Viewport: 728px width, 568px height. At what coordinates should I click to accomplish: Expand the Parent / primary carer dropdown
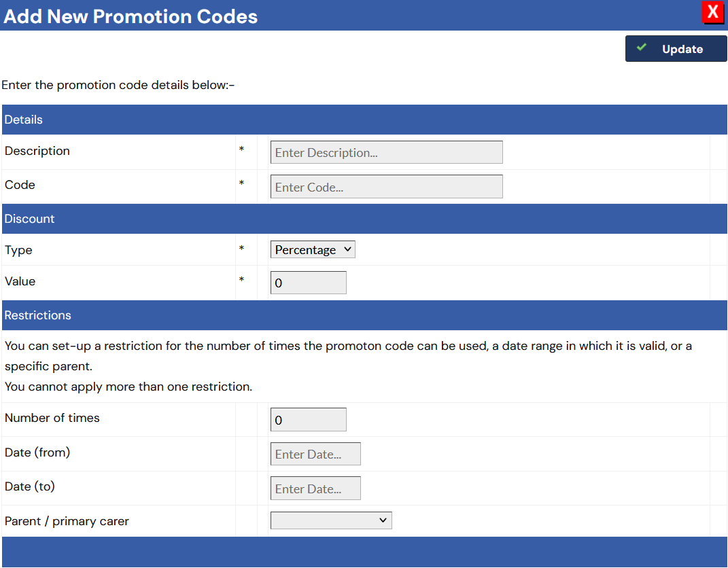click(331, 520)
